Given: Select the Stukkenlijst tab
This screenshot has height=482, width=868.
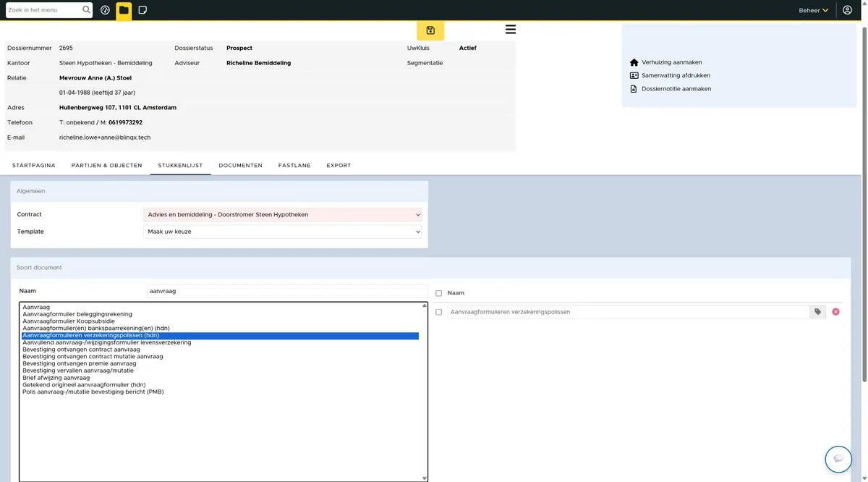Looking at the screenshot, I should [x=180, y=166].
